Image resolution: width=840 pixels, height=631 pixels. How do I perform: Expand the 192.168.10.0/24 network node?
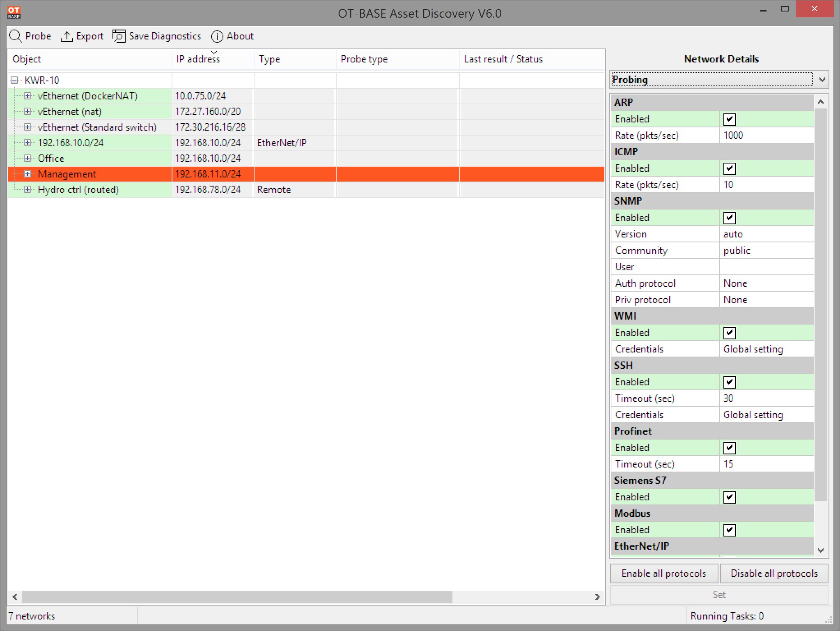[x=28, y=143]
